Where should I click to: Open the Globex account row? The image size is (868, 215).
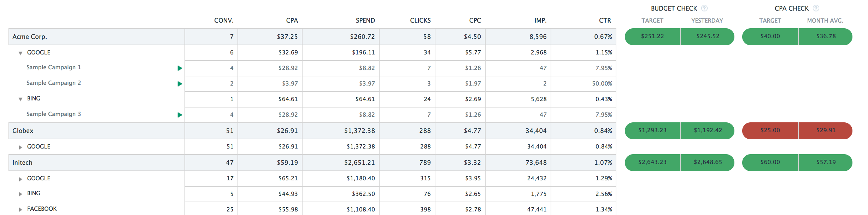[x=23, y=131]
